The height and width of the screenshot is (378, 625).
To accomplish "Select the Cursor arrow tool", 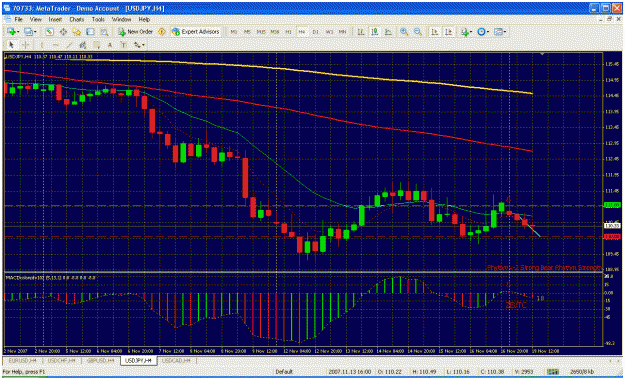I will point(11,45).
